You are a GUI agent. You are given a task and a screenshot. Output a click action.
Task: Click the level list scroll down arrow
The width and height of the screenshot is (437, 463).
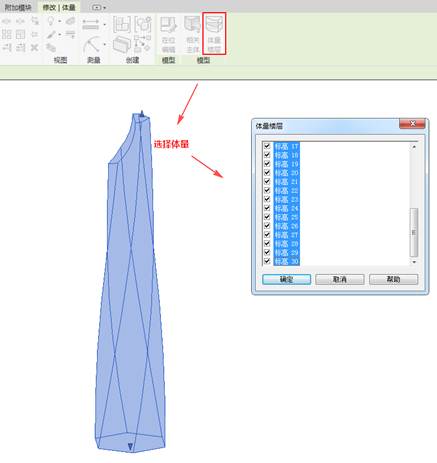point(414,262)
